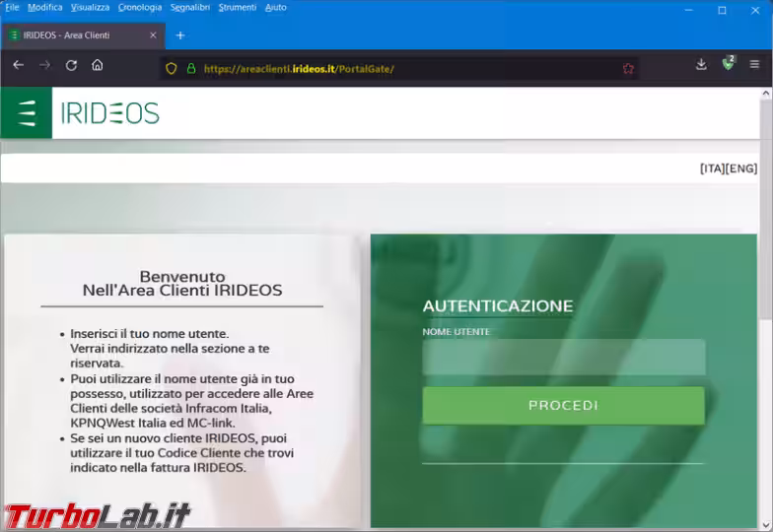Click the green padlock site info icon

(x=191, y=69)
